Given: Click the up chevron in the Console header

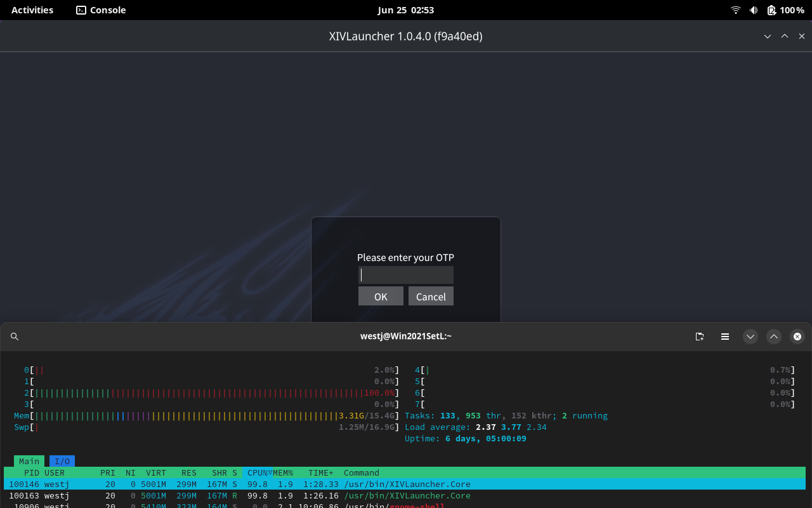Looking at the screenshot, I should pos(774,337).
